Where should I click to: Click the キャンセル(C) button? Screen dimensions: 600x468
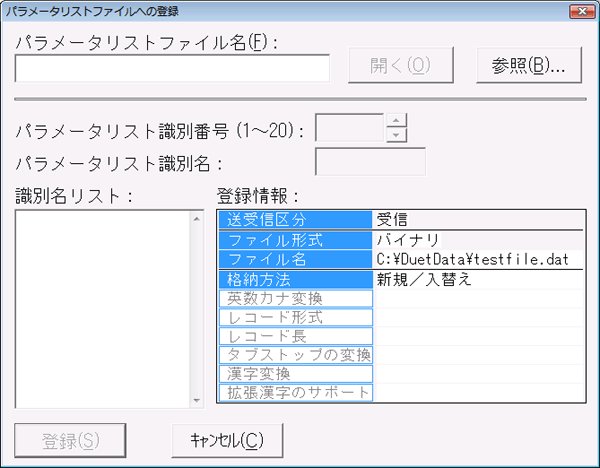coord(227,440)
